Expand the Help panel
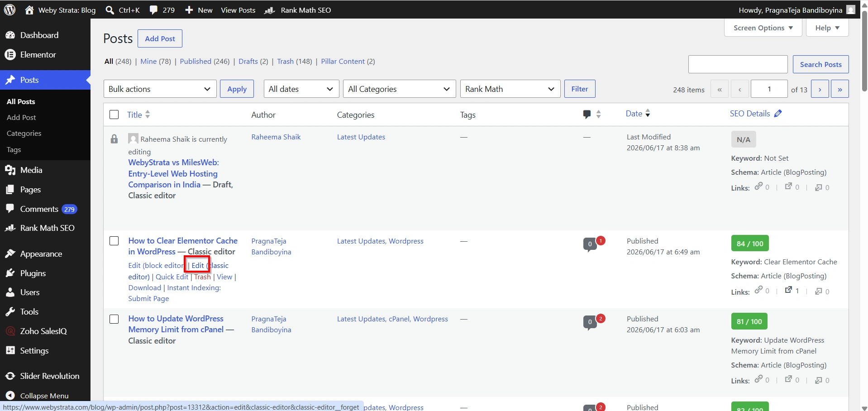 point(827,28)
